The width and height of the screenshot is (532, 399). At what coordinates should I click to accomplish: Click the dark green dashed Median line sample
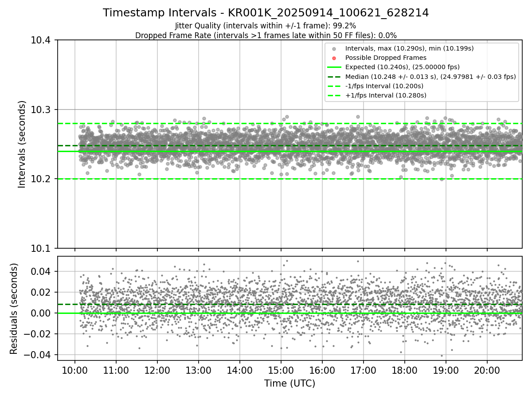coord(334,77)
